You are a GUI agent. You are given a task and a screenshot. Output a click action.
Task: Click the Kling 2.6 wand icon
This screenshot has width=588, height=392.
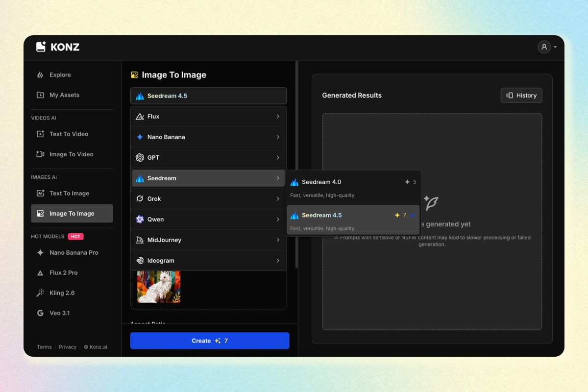41,293
